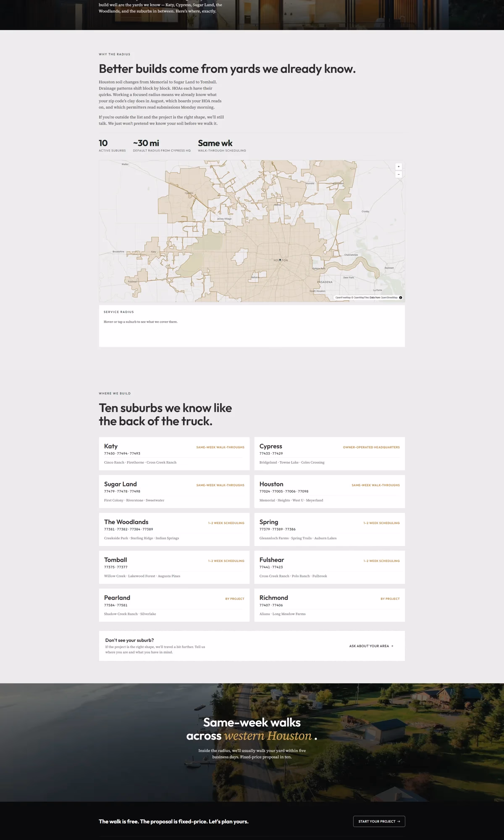Select the Richmond card heading
The height and width of the screenshot is (840, 504).
tap(274, 598)
